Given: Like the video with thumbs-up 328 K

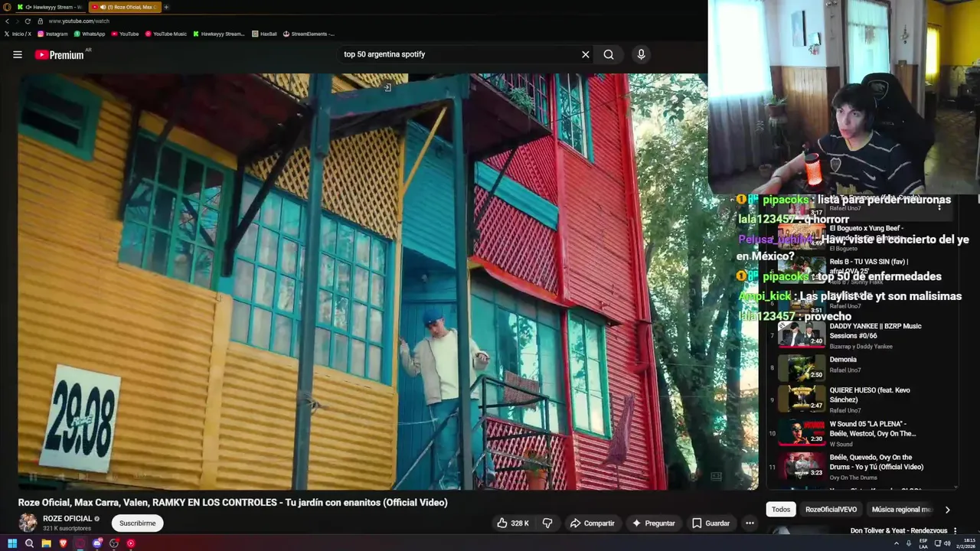Looking at the screenshot, I should tap(512, 523).
